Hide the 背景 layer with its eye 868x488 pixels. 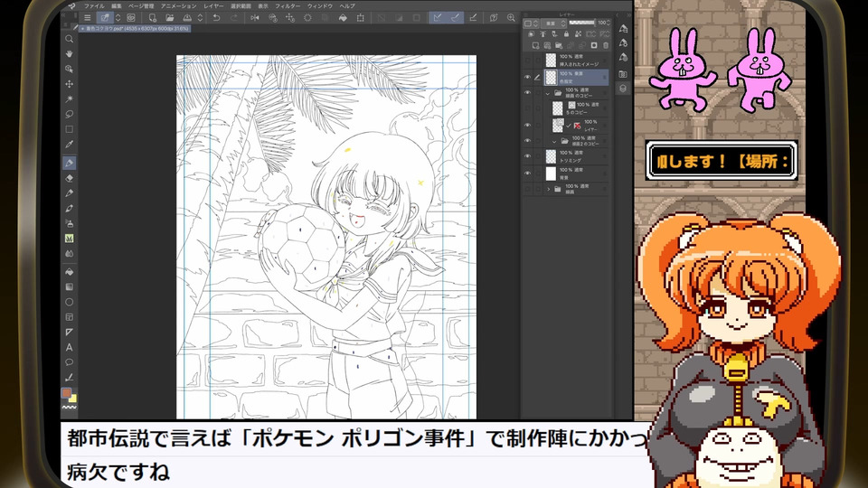527,174
